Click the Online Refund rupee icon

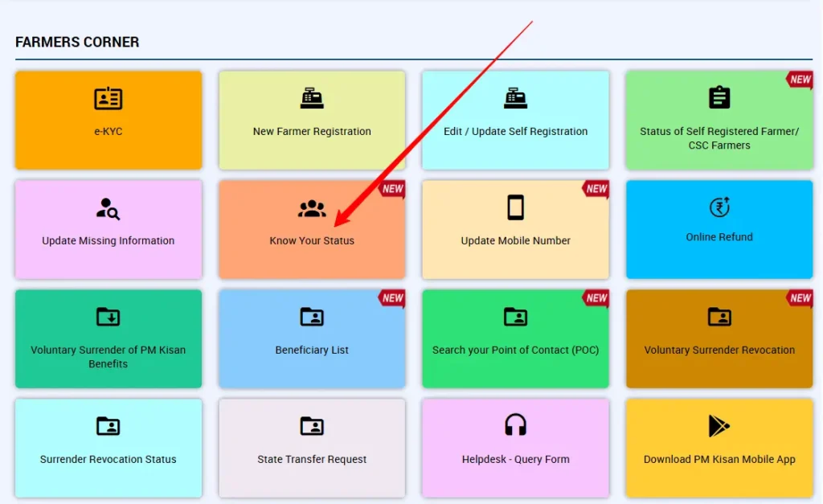tap(719, 207)
